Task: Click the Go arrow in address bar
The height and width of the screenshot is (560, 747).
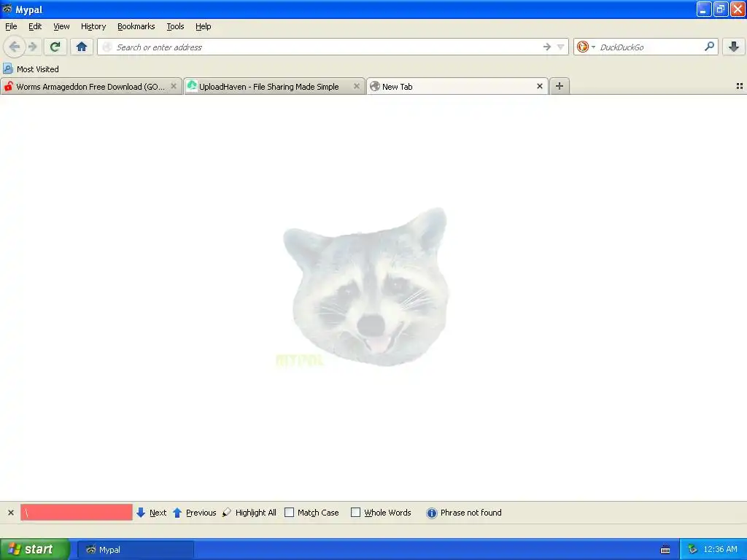Action: coord(547,47)
